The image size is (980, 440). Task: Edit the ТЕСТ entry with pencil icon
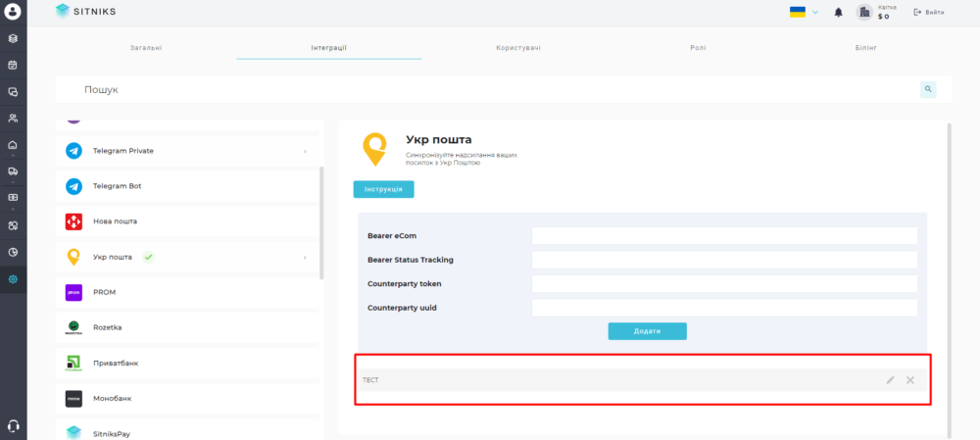(x=890, y=380)
